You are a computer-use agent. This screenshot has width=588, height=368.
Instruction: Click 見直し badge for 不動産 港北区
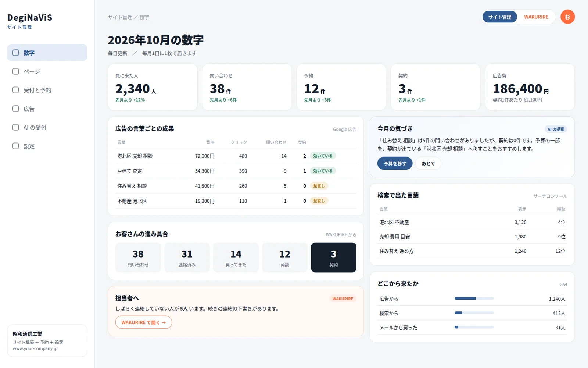319,201
